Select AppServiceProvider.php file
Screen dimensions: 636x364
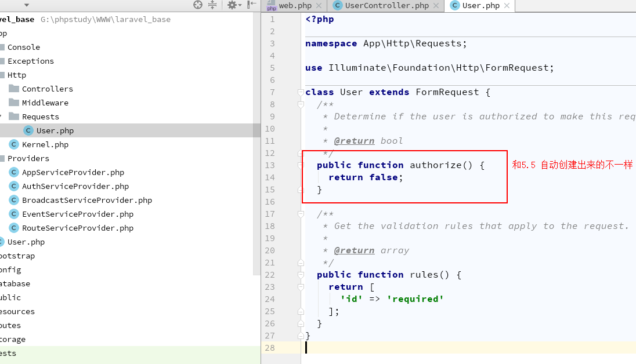click(x=73, y=172)
